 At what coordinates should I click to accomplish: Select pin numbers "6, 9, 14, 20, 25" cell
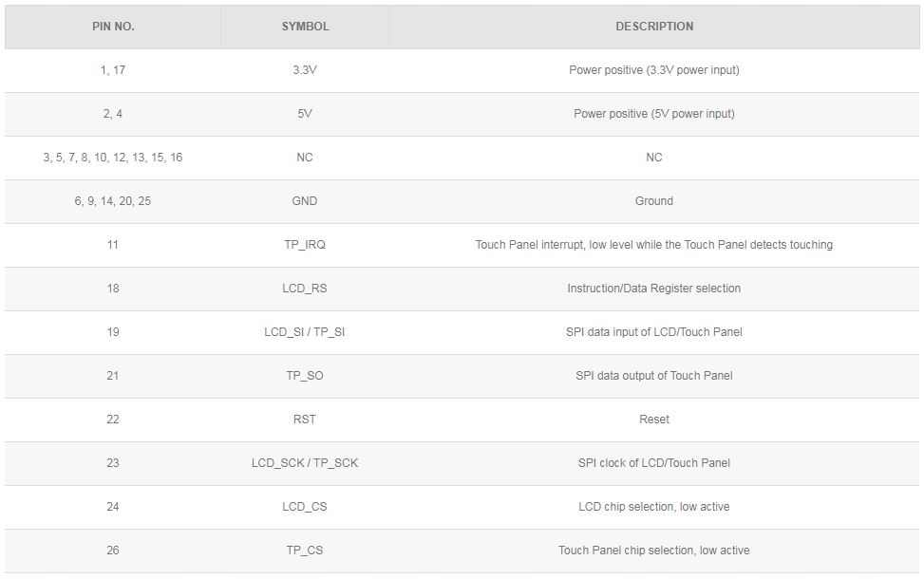pos(113,201)
